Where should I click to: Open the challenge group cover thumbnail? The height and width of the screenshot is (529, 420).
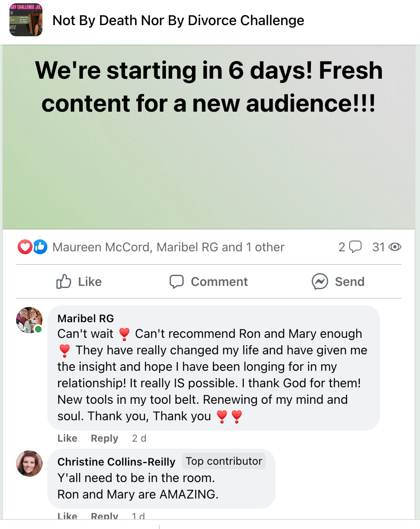pyautogui.click(x=26, y=20)
